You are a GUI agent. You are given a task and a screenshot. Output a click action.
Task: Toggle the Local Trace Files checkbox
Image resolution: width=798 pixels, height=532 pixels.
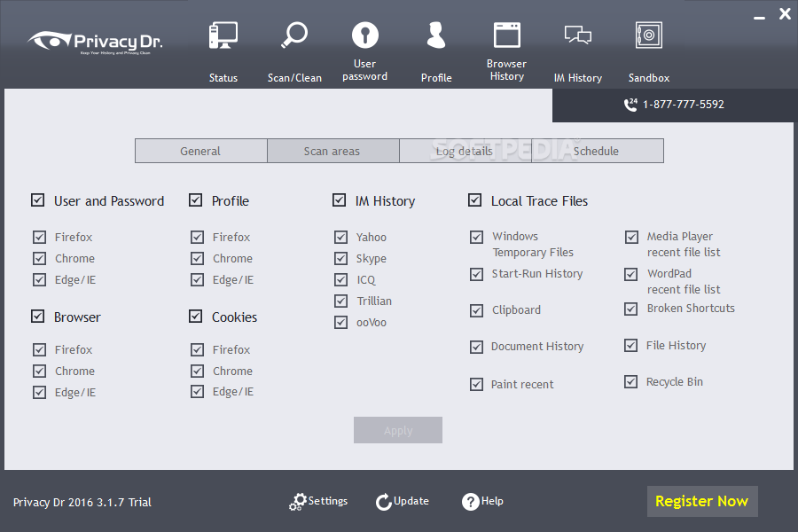coord(474,200)
